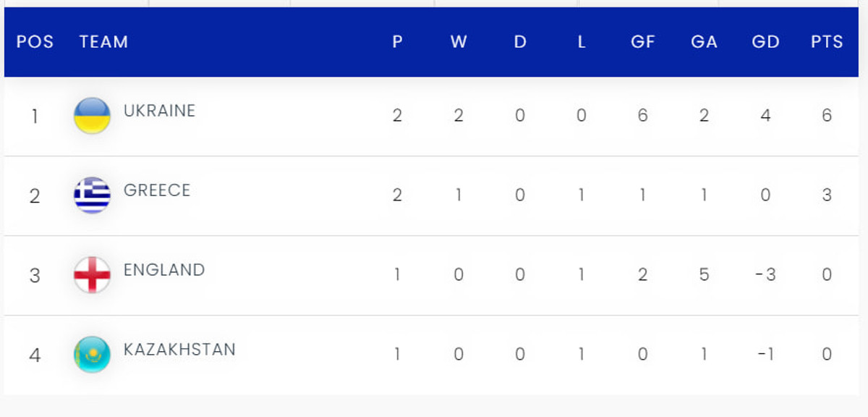The height and width of the screenshot is (417, 868).
Task: Click the TEAM column header
Action: (103, 42)
